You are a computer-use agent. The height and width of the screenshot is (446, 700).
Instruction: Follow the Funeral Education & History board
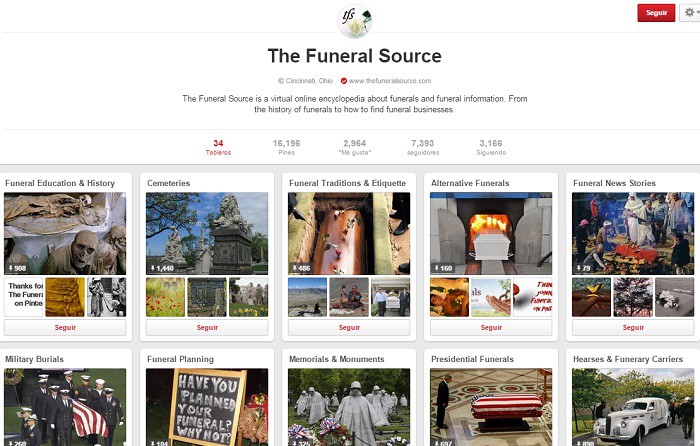coord(65,327)
